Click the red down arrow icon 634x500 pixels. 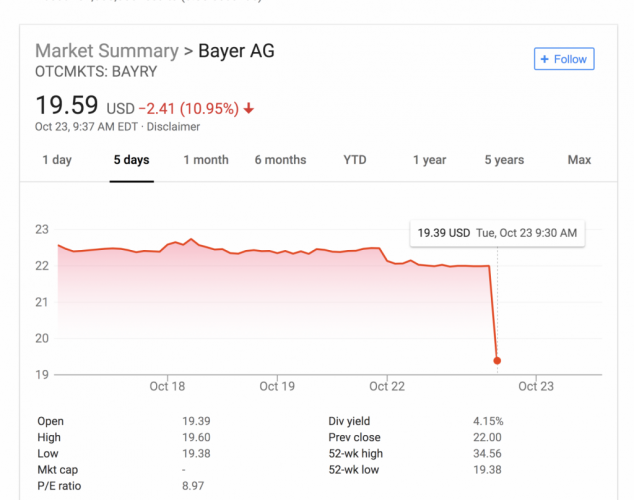248,108
